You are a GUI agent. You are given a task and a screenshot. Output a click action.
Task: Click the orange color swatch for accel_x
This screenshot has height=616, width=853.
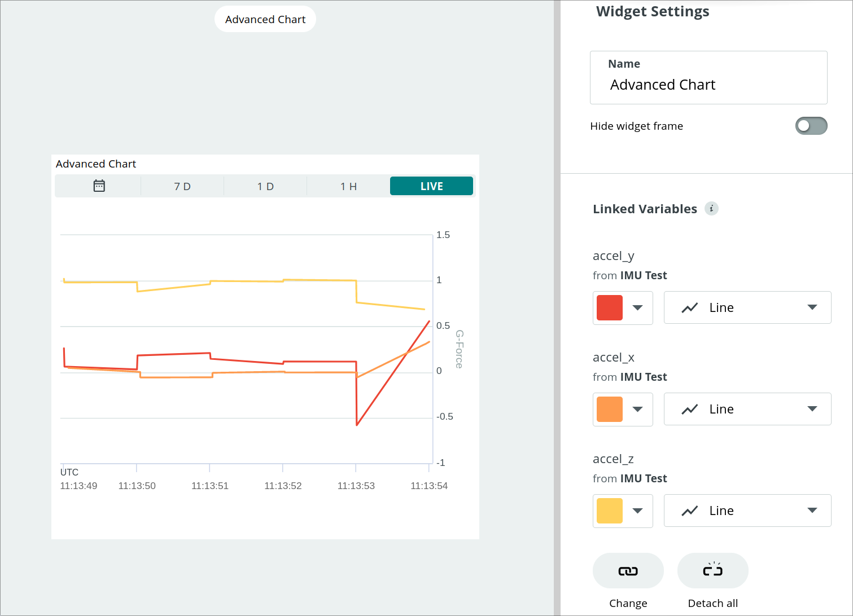(609, 409)
